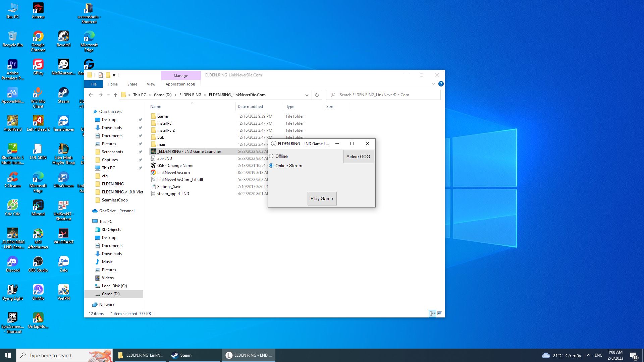Click the Application Tools tab

click(x=180, y=83)
